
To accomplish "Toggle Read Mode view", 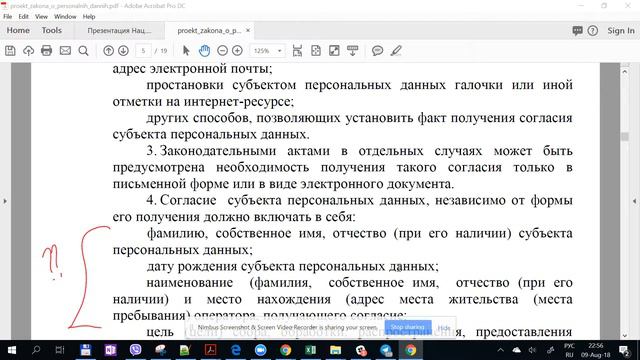I will click(353, 51).
